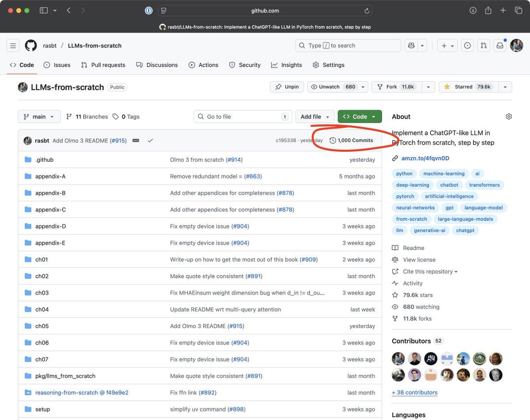Click the Go to file search field
Screen dimensions: 530x420
242,116
